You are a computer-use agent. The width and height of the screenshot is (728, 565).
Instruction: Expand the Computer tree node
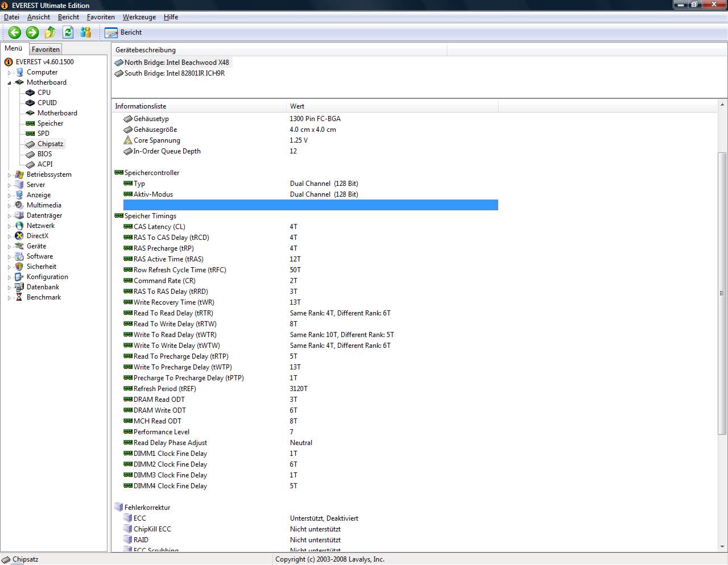click(9, 73)
